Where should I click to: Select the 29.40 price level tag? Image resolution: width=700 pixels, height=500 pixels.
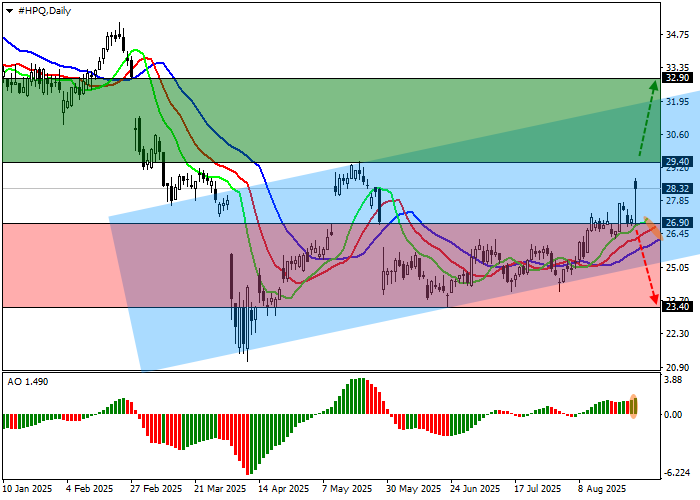click(677, 162)
